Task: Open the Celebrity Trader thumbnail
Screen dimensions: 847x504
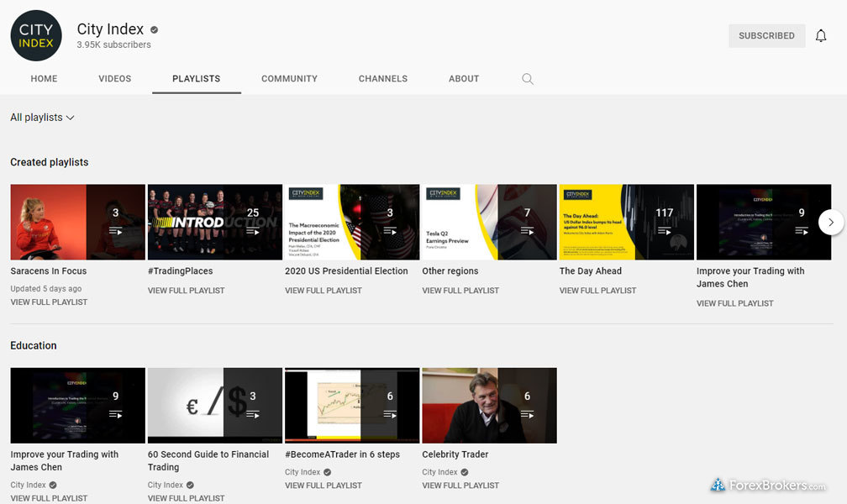Action: click(489, 406)
